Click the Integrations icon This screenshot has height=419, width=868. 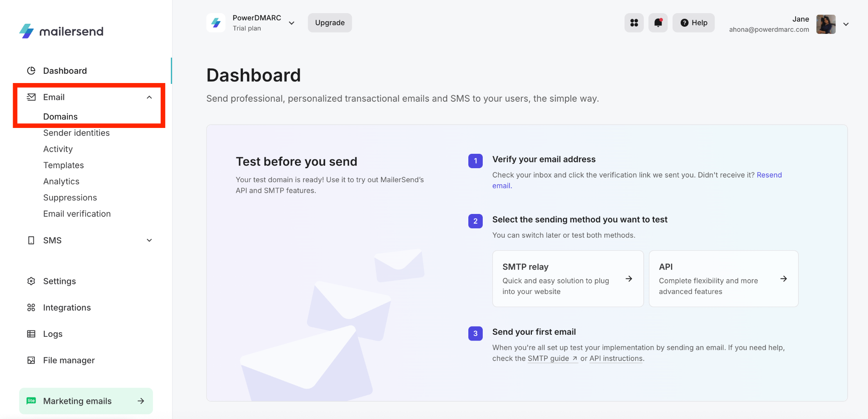pos(31,308)
